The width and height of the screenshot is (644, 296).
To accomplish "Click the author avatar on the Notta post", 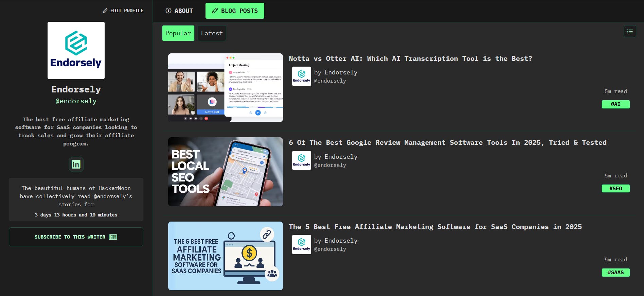I will click(x=302, y=76).
